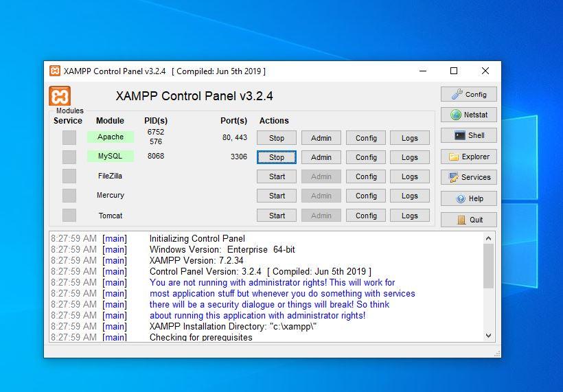Open Tomcat Config options
The image size is (563, 392).
(366, 216)
